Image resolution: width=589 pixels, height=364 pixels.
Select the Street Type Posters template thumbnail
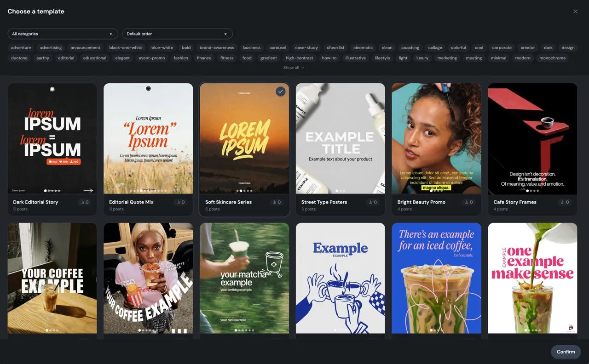pos(340,138)
